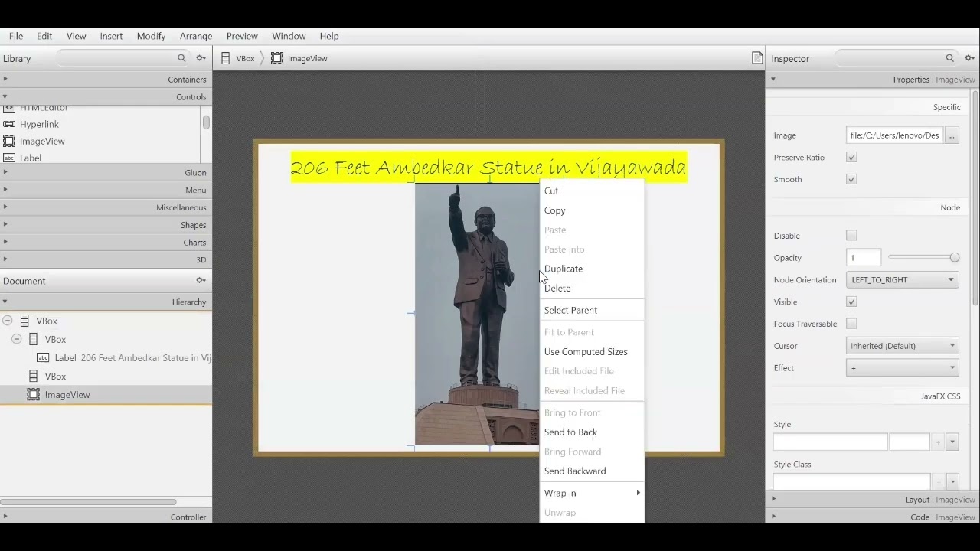This screenshot has width=980, height=551.
Task: Click the ImageView node icon in Hierarchy
Action: click(34, 395)
